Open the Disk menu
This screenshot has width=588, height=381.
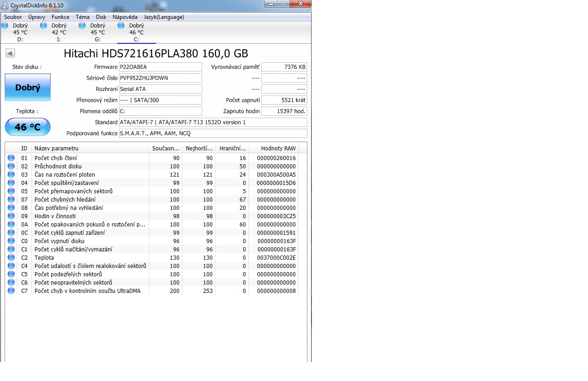click(x=101, y=17)
